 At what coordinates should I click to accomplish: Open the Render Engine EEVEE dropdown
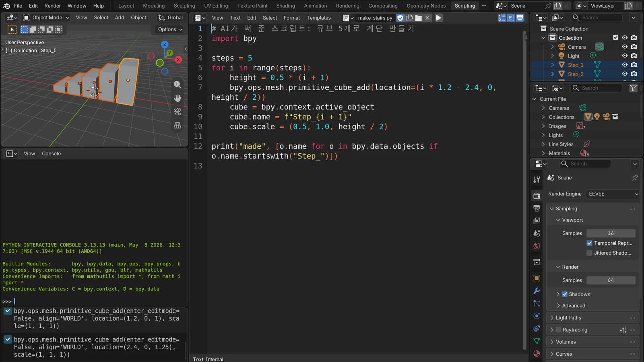[x=613, y=194]
